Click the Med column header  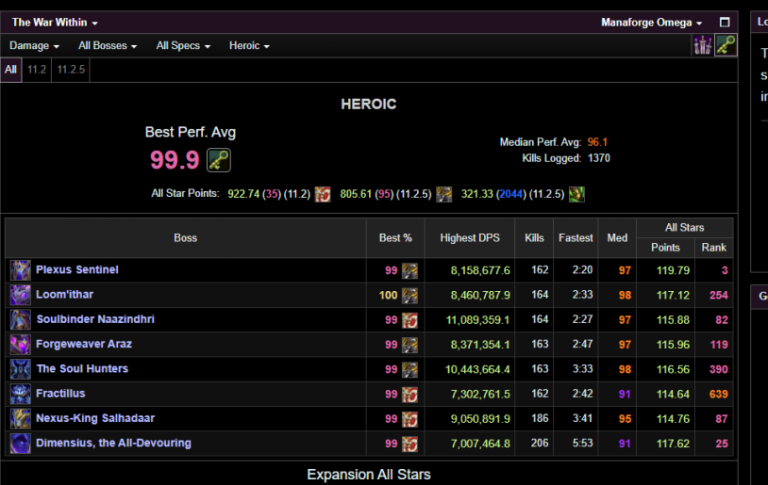point(617,238)
